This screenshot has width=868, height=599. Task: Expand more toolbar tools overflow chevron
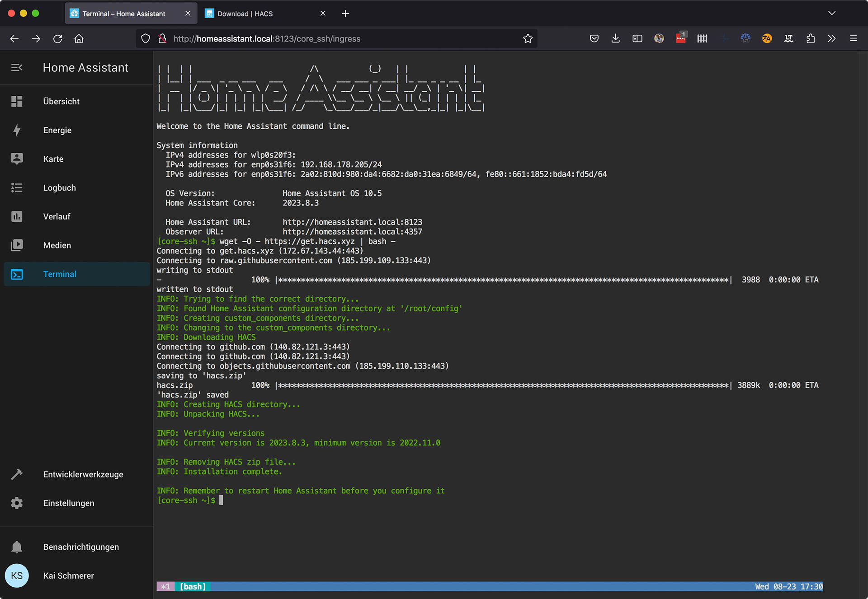(832, 39)
